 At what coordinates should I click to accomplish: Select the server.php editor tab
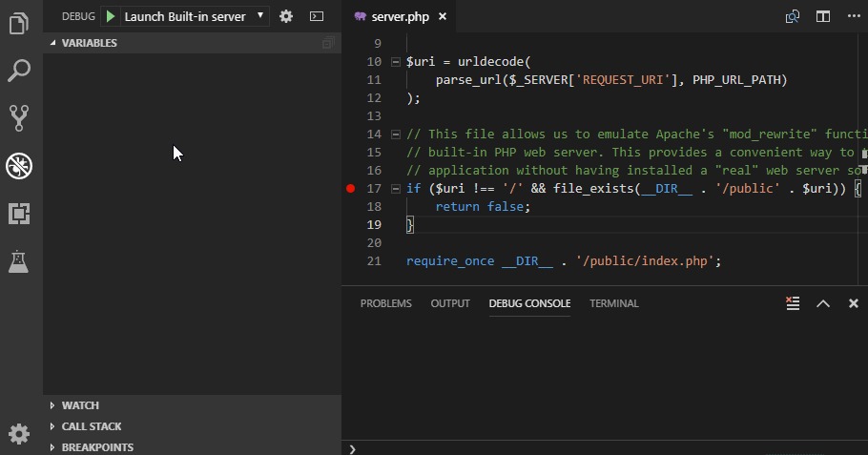point(401,16)
